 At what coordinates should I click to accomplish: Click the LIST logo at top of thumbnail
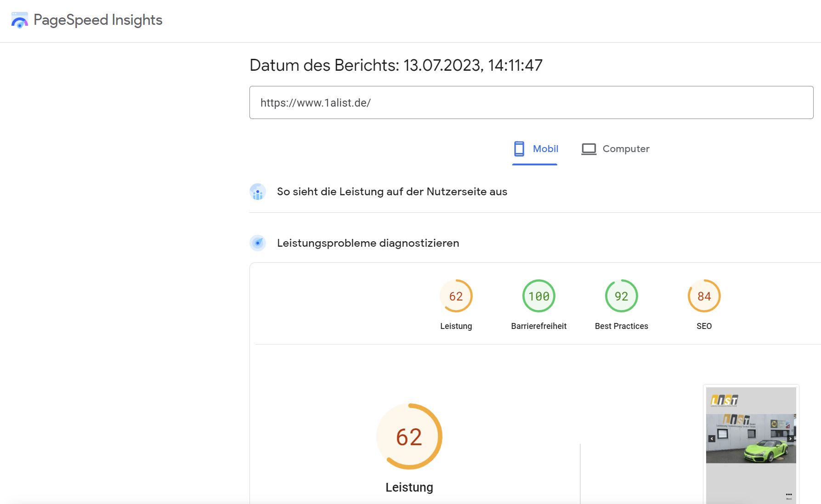coord(725,400)
